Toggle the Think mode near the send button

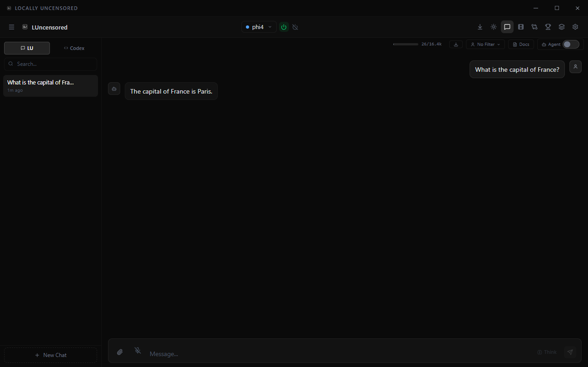tap(546, 352)
